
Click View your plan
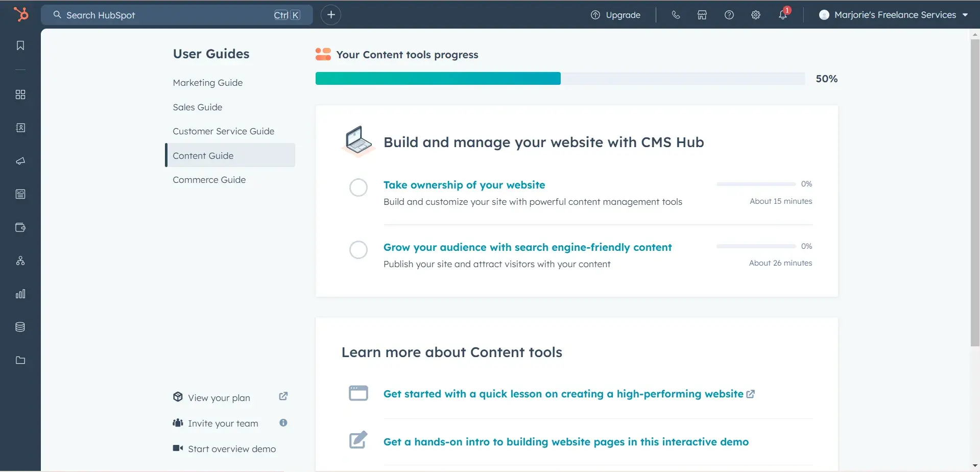point(219,398)
